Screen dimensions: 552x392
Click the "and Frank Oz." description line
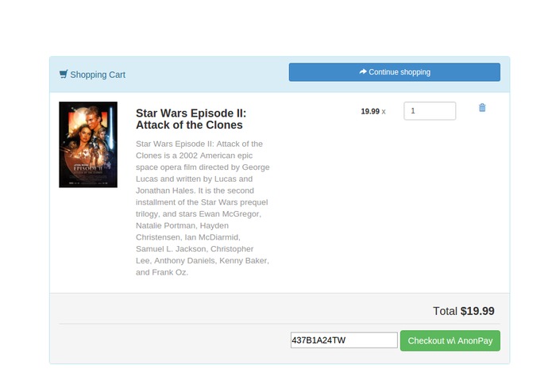(x=162, y=272)
